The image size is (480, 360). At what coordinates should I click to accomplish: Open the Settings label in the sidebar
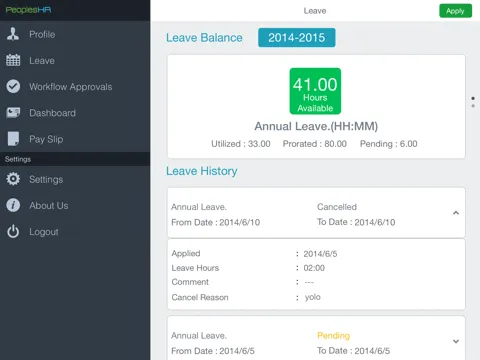[46, 179]
